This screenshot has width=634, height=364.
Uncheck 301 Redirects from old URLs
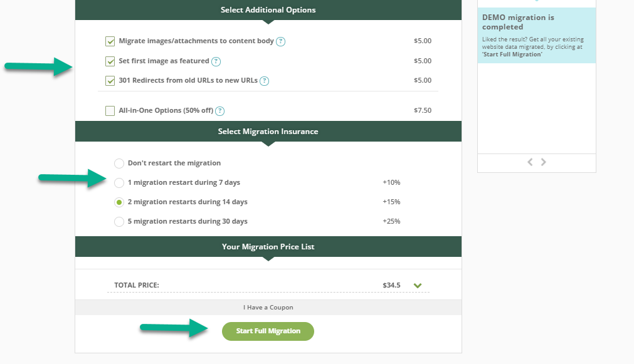click(110, 80)
